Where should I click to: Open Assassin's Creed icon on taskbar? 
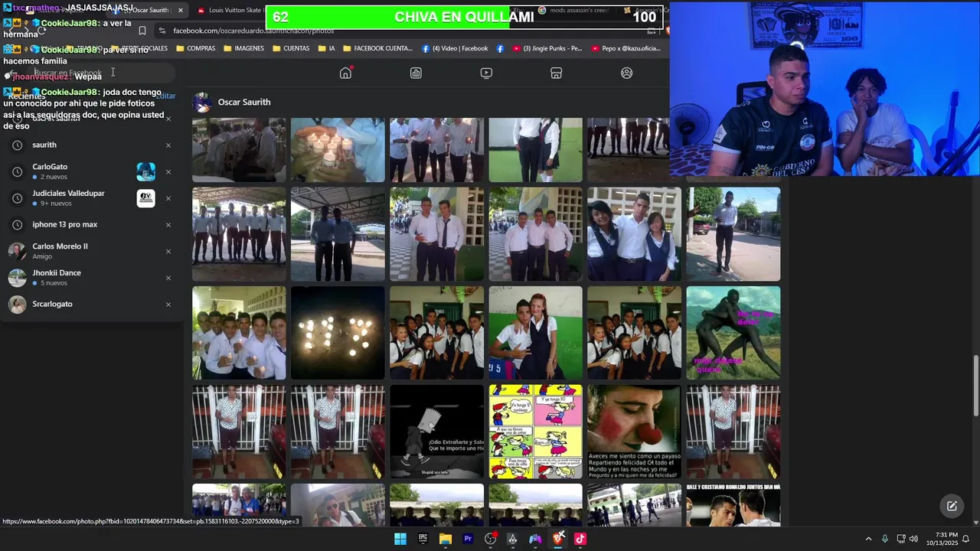coord(513,539)
